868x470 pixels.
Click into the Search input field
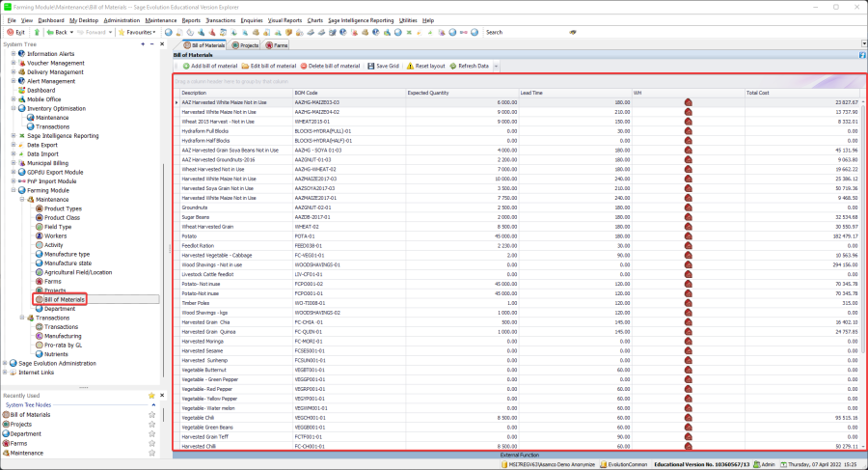click(x=535, y=32)
